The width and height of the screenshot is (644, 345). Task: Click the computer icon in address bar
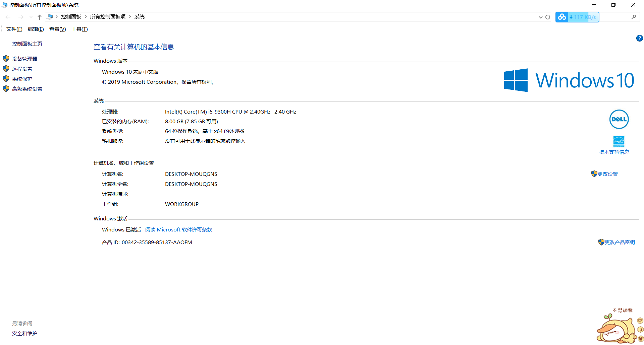(50, 16)
